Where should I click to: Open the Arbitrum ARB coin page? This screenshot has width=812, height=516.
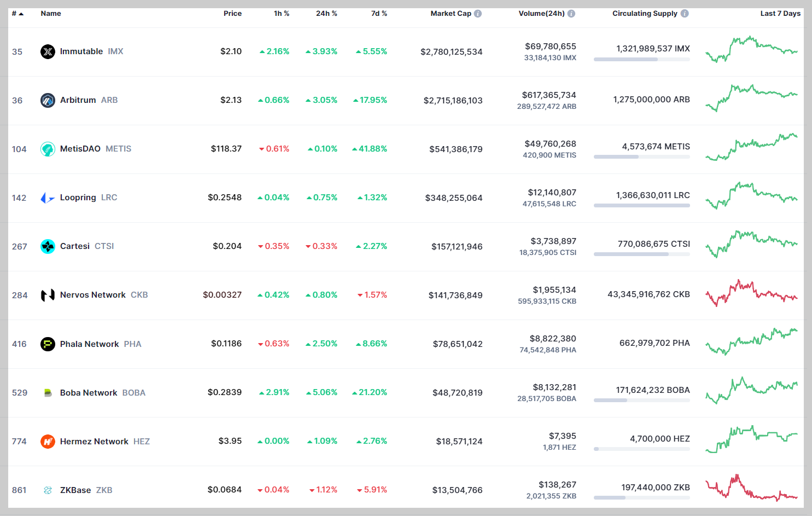[x=89, y=100]
